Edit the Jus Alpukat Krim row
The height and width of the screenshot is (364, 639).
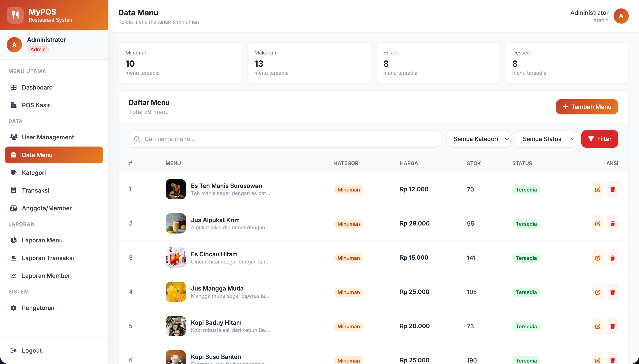(x=597, y=224)
